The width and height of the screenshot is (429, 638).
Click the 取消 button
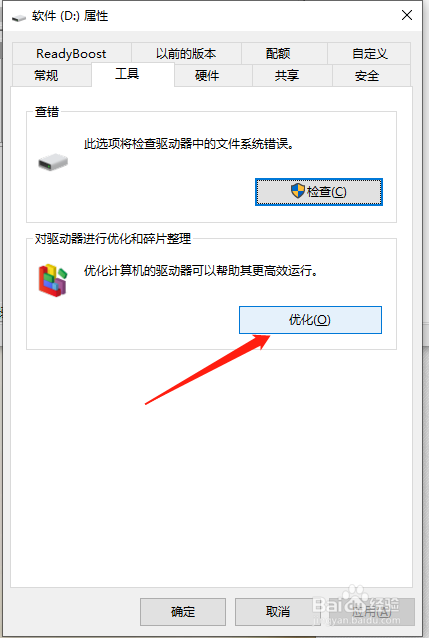(x=278, y=612)
